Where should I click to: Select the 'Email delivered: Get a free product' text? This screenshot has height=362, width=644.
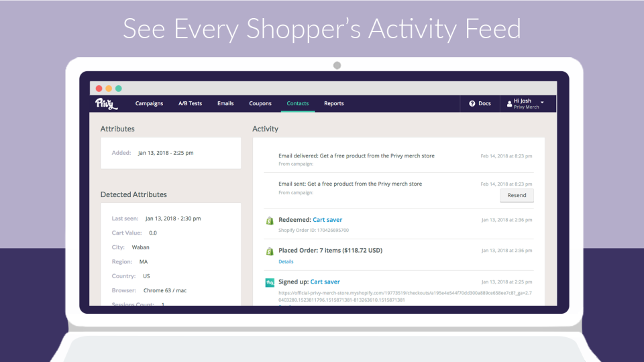[x=356, y=156]
